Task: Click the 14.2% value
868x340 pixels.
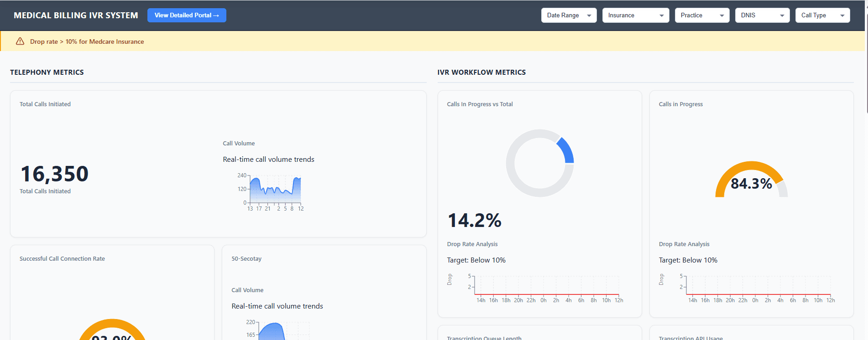Action: [475, 221]
